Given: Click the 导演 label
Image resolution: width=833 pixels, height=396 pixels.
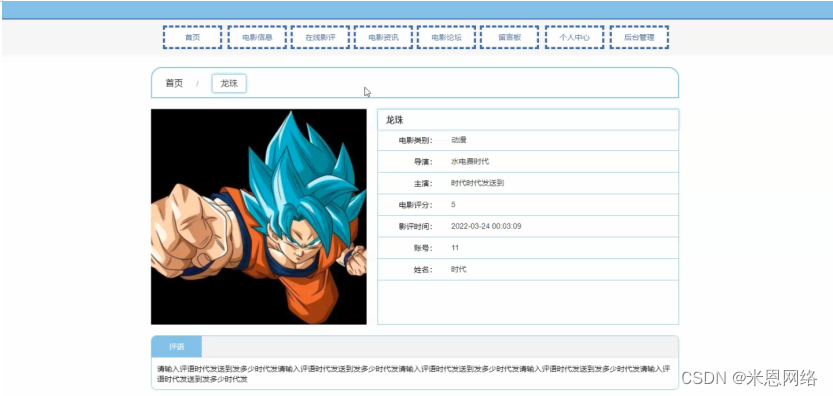Looking at the screenshot, I should (x=423, y=162).
